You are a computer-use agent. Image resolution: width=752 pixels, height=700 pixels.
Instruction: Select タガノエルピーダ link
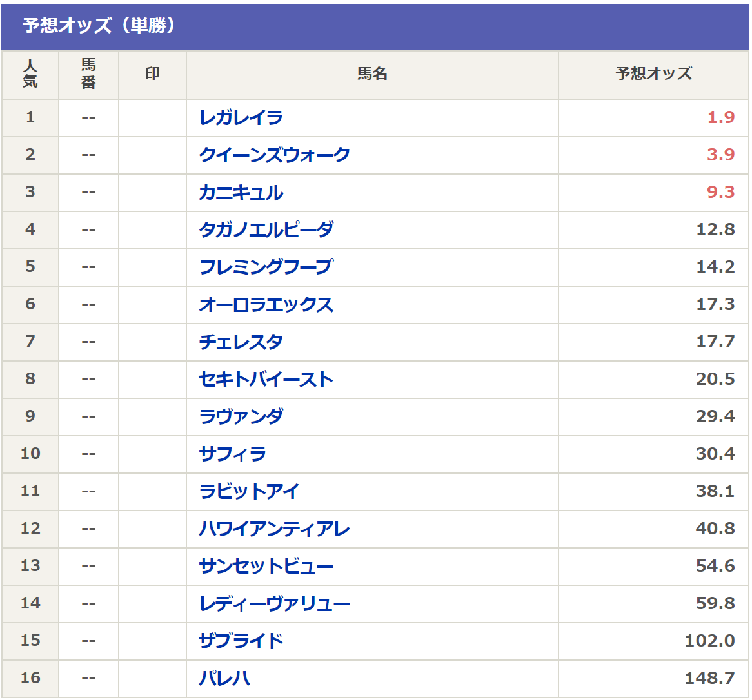(266, 230)
